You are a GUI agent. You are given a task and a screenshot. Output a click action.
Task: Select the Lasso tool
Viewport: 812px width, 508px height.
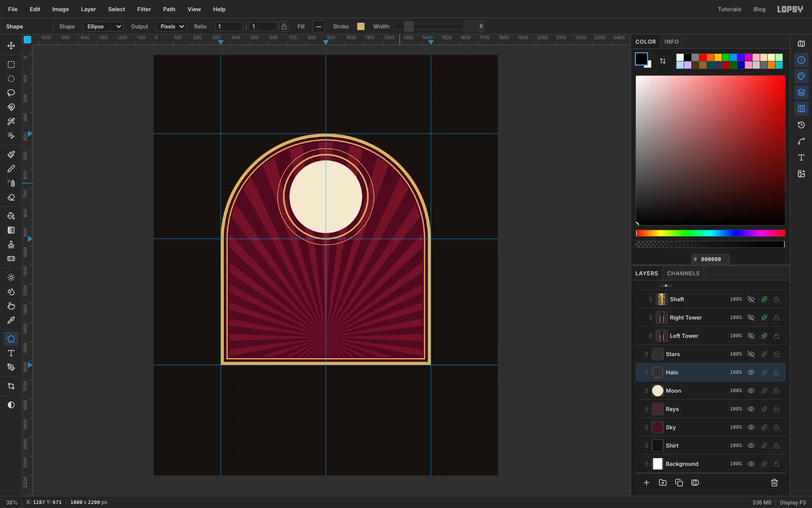point(11,93)
